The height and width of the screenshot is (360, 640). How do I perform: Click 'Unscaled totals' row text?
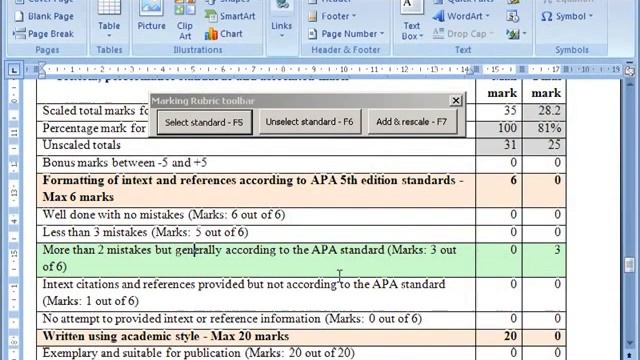(x=82, y=145)
